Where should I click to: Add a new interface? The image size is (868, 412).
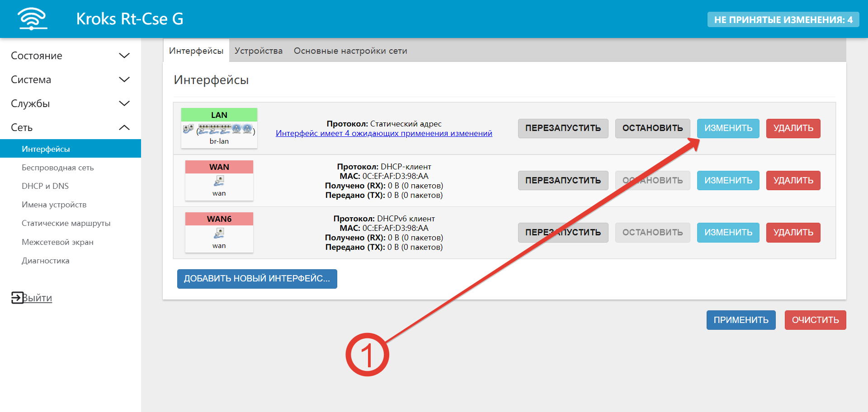tap(257, 279)
